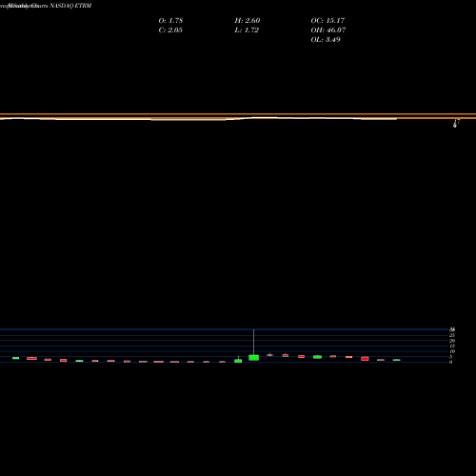476x476 pixels.
Task: Click the 'OH: 46.07' value
Action: [x=328, y=30]
